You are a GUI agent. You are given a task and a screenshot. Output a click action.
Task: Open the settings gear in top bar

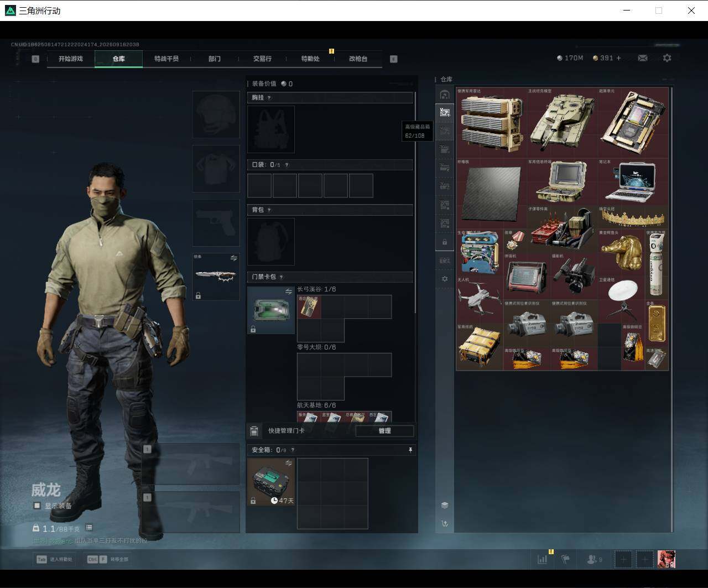click(x=667, y=58)
